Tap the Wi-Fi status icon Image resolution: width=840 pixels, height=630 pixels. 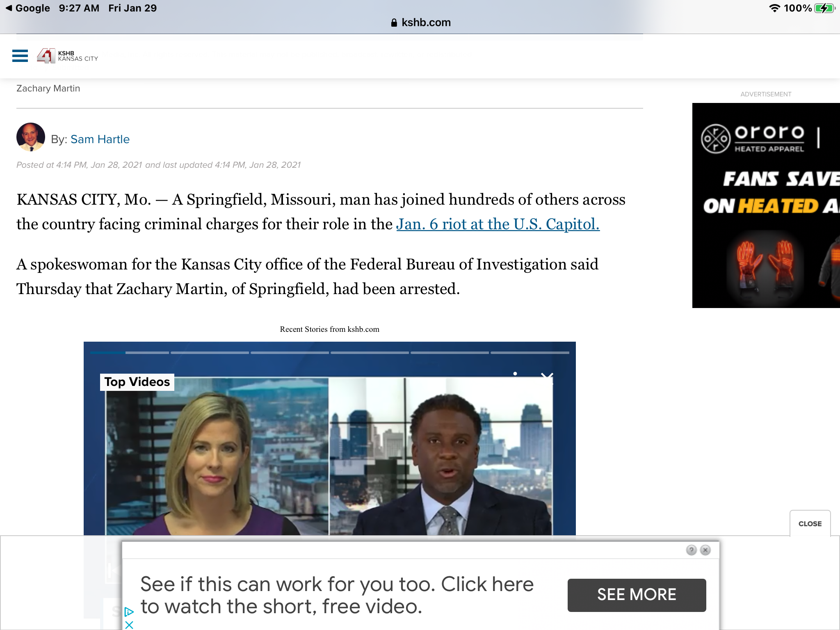(774, 8)
